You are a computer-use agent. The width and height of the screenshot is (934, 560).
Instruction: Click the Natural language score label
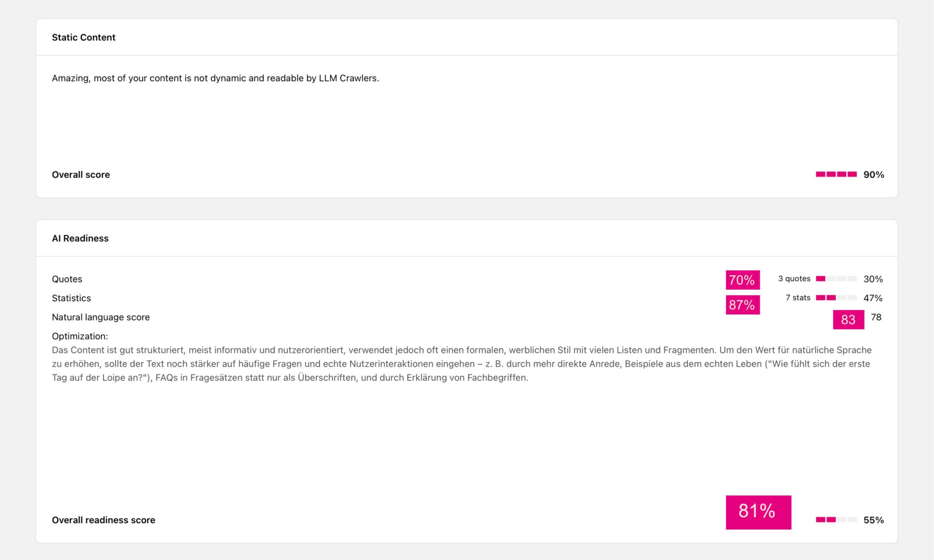[x=101, y=317]
